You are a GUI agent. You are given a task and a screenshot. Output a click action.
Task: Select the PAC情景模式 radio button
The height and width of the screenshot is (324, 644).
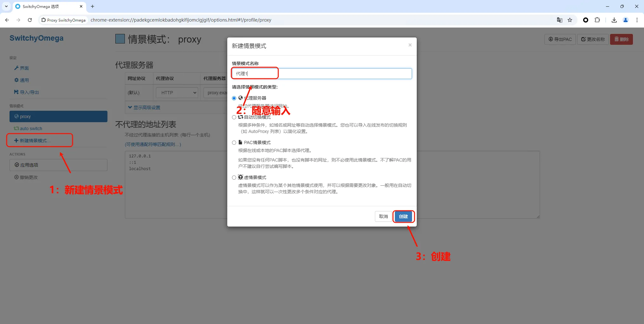click(x=234, y=142)
